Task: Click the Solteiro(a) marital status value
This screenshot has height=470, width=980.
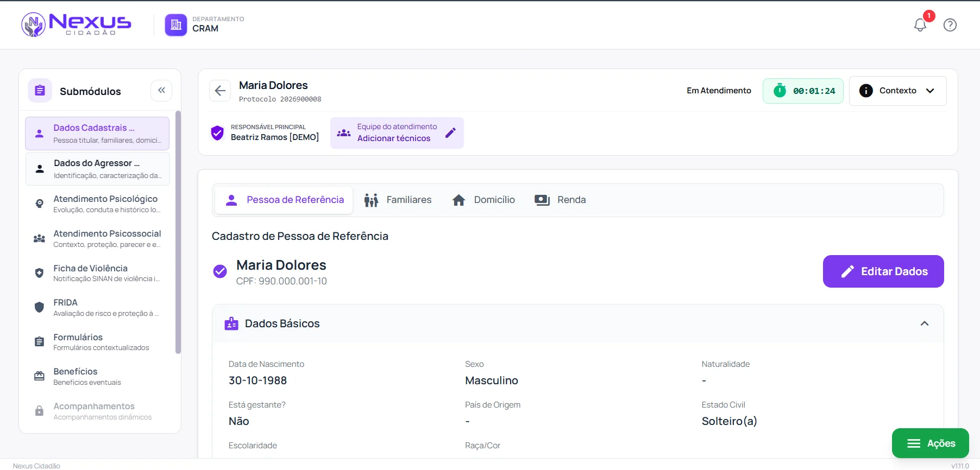Action: [x=729, y=421]
